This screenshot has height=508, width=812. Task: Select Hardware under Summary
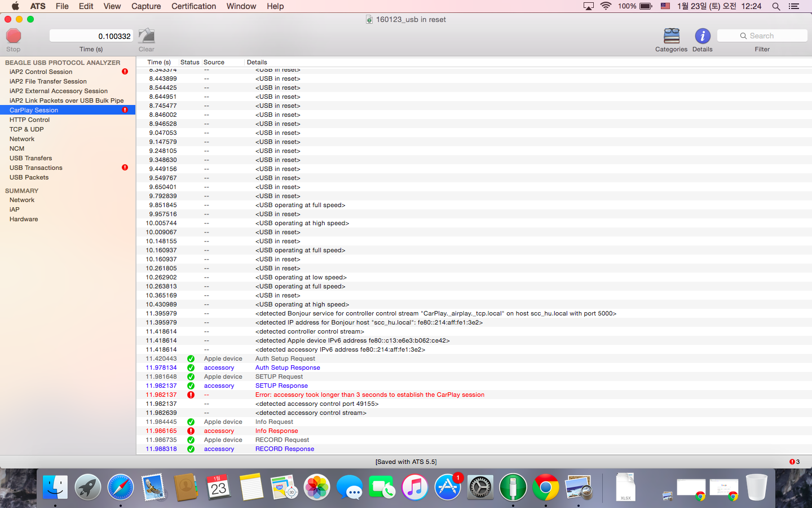68,219
